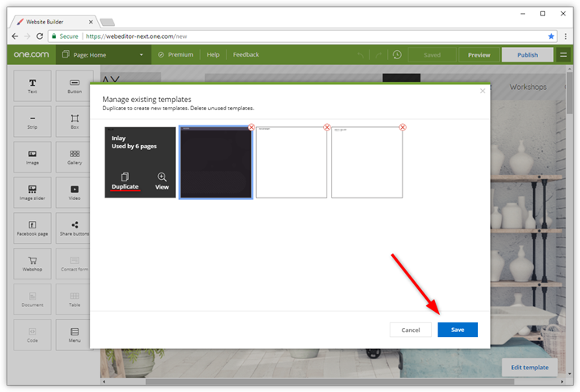This screenshot has width=580, height=392.
Task: Delete the dark template thumbnail
Action: point(251,127)
